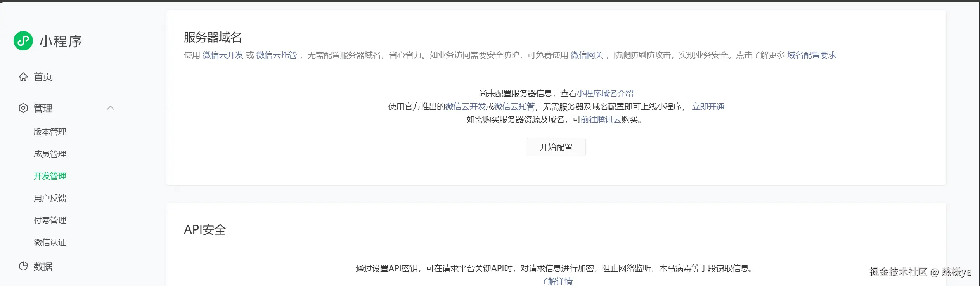
Task: Open 版本管理 in the sidebar
Action: click(50, 132)
